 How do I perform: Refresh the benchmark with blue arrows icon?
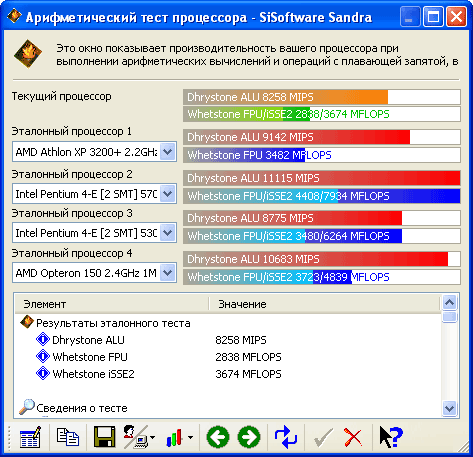click(x=285, y=437)
